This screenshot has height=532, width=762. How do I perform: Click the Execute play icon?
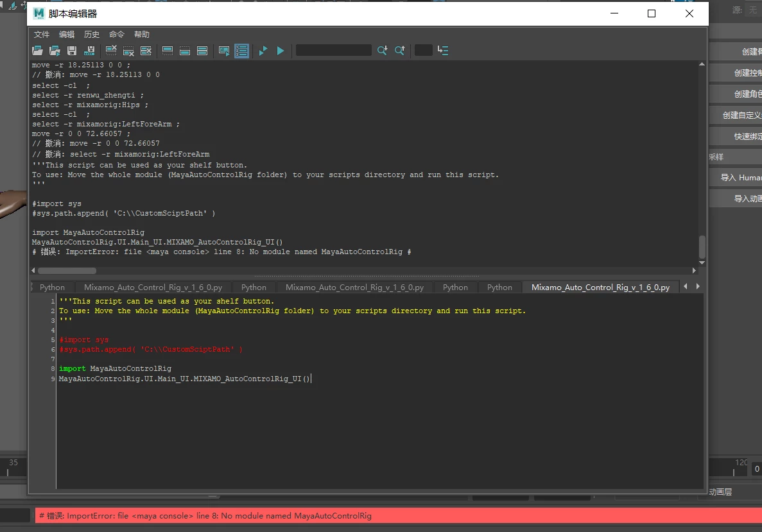[x=281, y=50]
